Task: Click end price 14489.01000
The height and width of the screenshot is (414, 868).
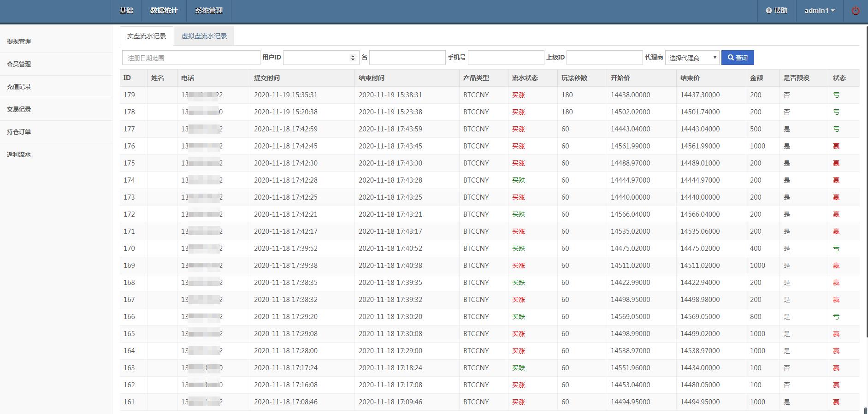Action: [x=700, y=163]
